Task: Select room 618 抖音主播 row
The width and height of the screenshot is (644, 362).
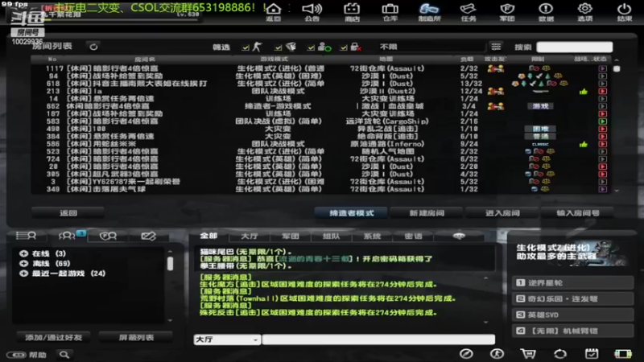Action: pyautogui.click(x=320, y=84)
